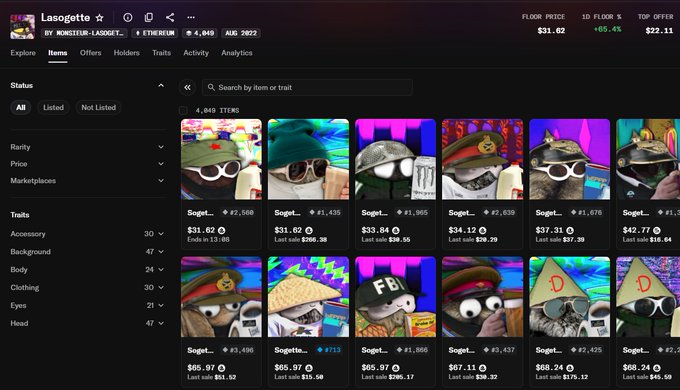Click the Lasogette collection title

point(65,17)
